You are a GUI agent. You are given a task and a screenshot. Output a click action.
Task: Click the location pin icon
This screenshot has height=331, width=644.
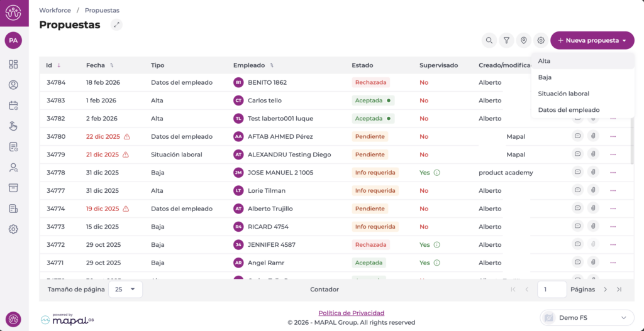click(x=523, y=40)
